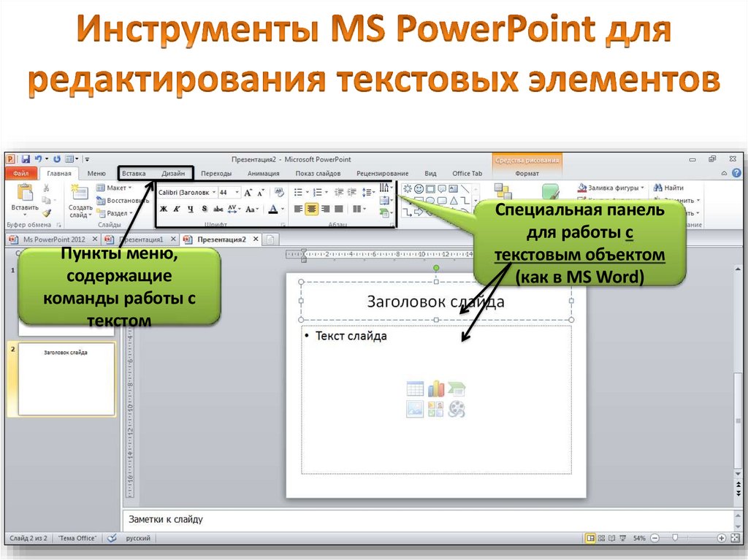Insert table via content placeholder icon

tap(415, 389)
